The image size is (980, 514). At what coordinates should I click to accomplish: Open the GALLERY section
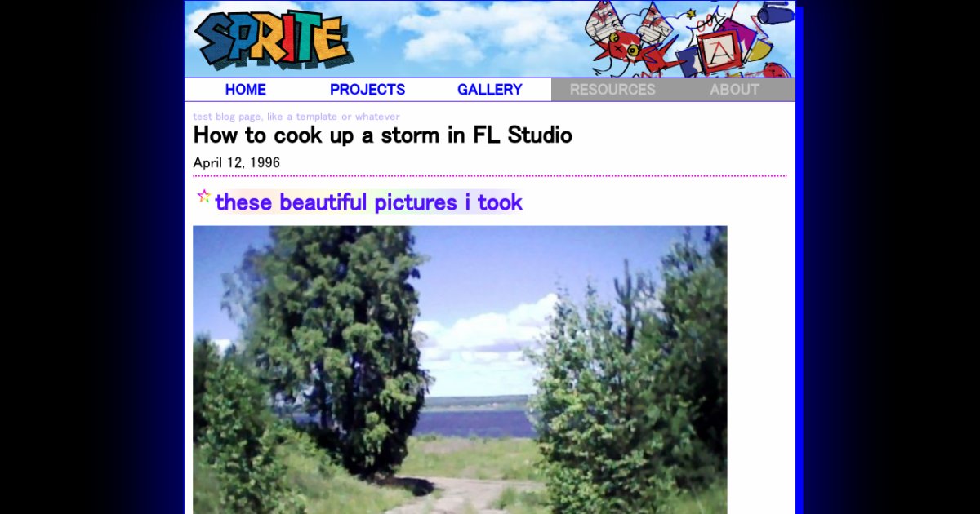[x=490, y=90]
